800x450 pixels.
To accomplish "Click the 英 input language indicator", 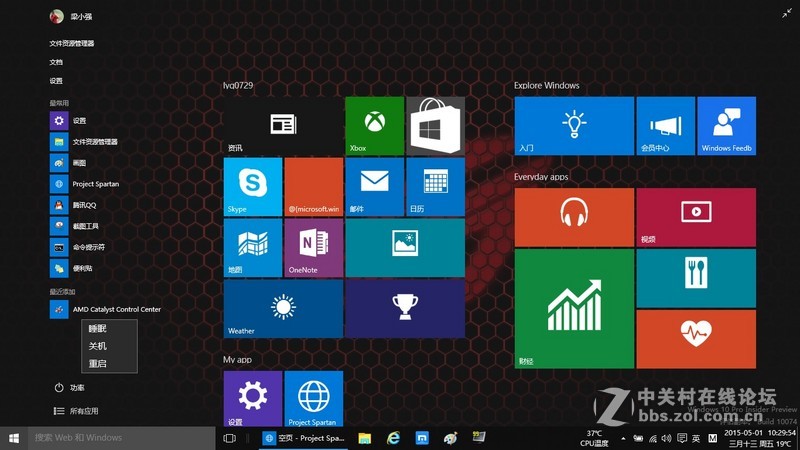I will 696,438.
